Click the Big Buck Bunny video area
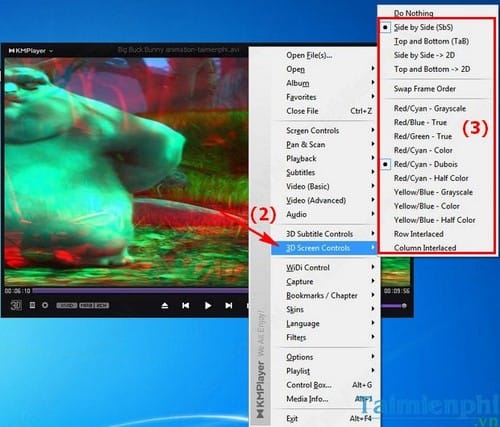This screenshot has height=427, width=500. click(126, 172)
